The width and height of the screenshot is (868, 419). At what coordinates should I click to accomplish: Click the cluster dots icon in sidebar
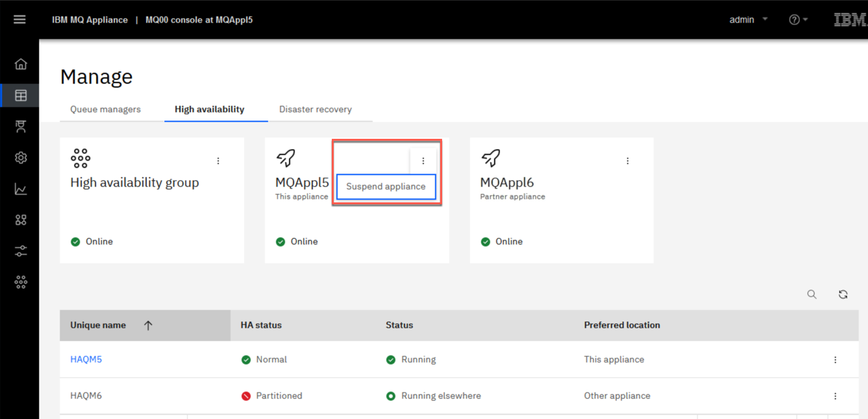(x=21, y=282)
